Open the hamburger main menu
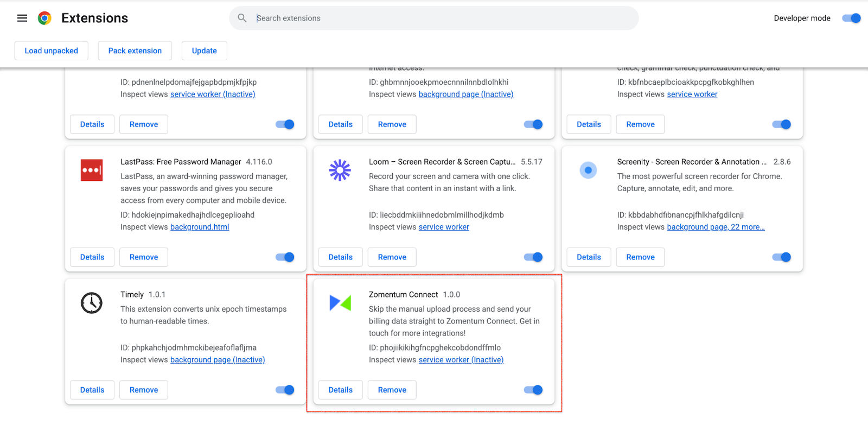The image size is (868, 443). tap(22, 18)
